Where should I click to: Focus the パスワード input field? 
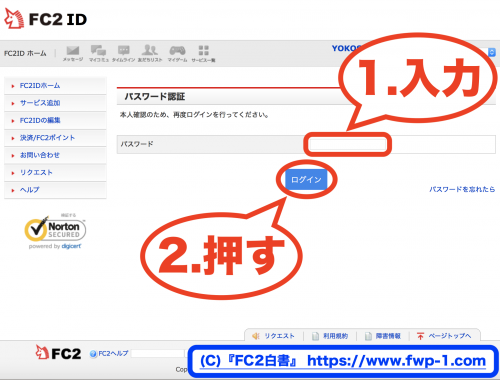(x=348, y=144)
